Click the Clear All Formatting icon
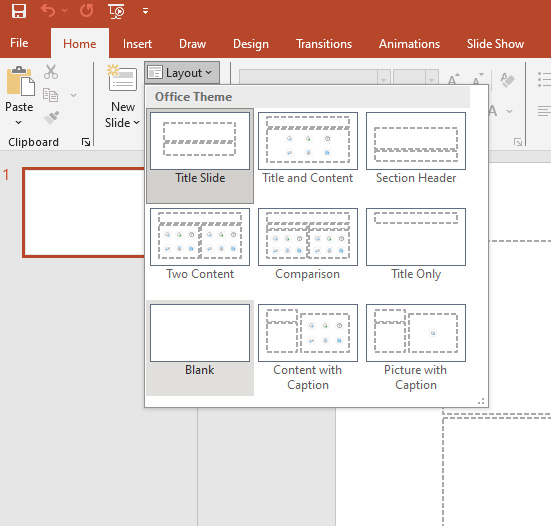Image resolution: width=551 pixels, height=526 pixels. (507, 80)
